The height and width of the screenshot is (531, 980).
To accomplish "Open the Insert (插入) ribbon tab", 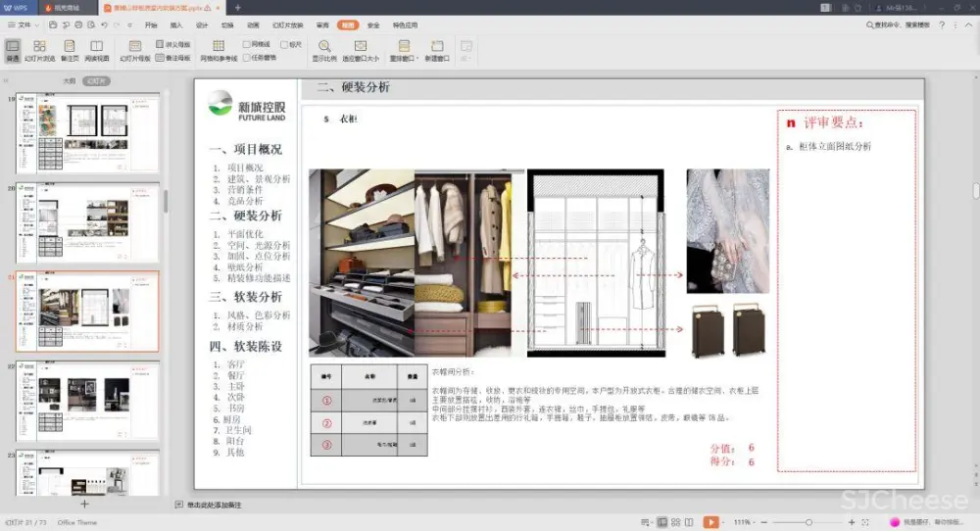I will (176, 24).
